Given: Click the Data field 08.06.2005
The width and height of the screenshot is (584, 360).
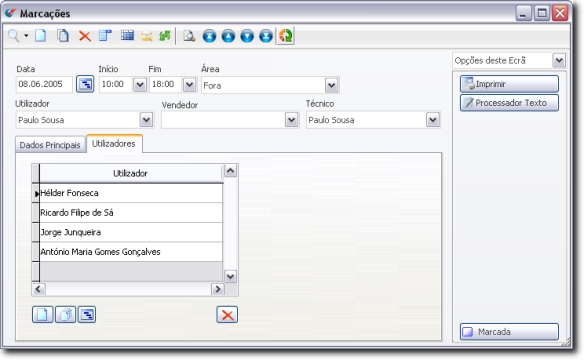Looking at the screenshot, I should click(x=44, y=84).
